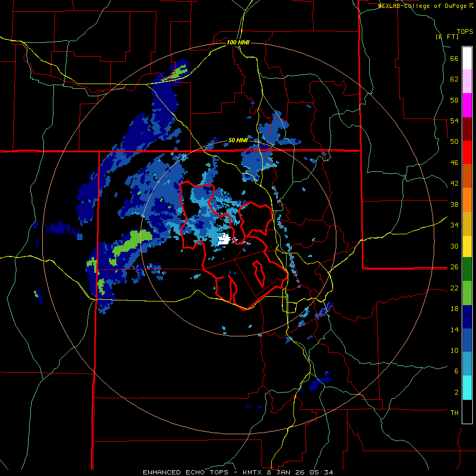Viewport: 476px width, 476px height.
Task: Click the bright red legend segment
Action: pyautogui.click(x=467, y=152)
